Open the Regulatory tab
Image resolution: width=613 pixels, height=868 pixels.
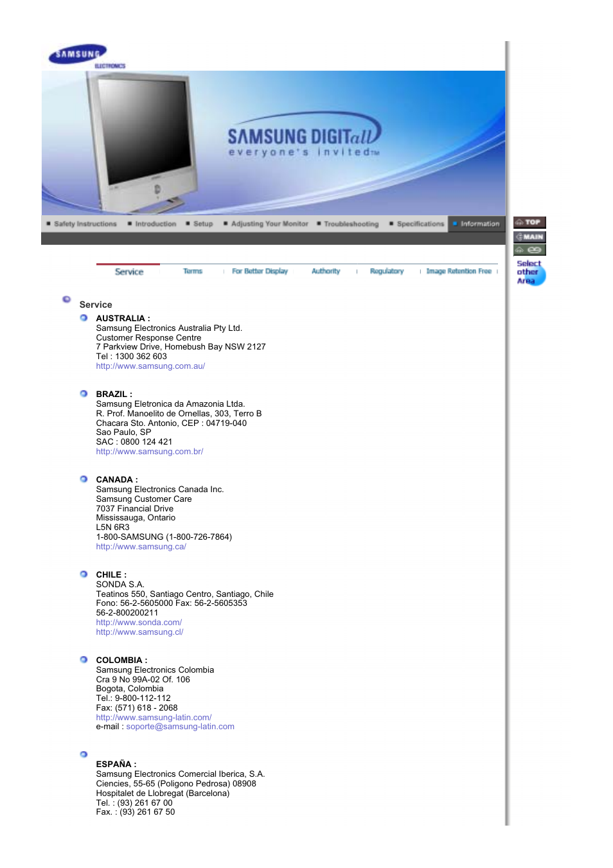(x=387, y=271)
